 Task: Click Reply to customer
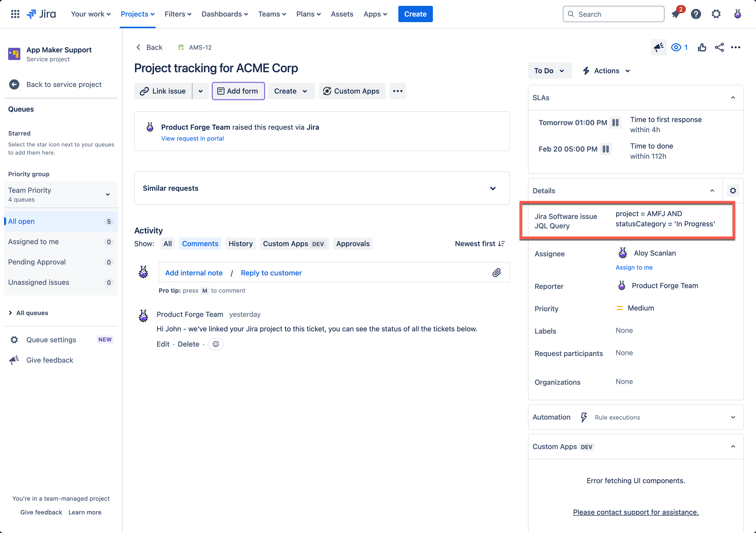(x=271, y=273)
